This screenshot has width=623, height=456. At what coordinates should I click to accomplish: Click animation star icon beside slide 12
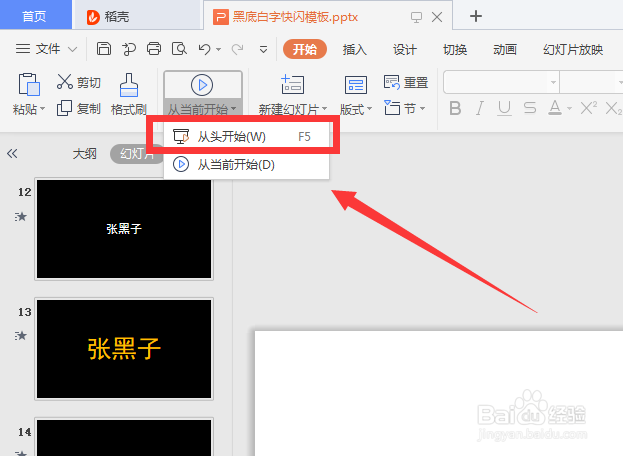(x=21, y=216)
